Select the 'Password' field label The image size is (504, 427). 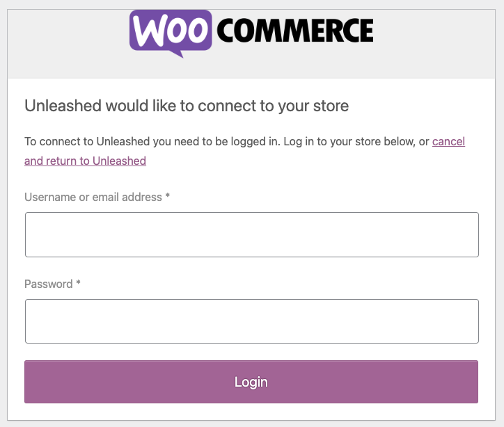point(49,284)
